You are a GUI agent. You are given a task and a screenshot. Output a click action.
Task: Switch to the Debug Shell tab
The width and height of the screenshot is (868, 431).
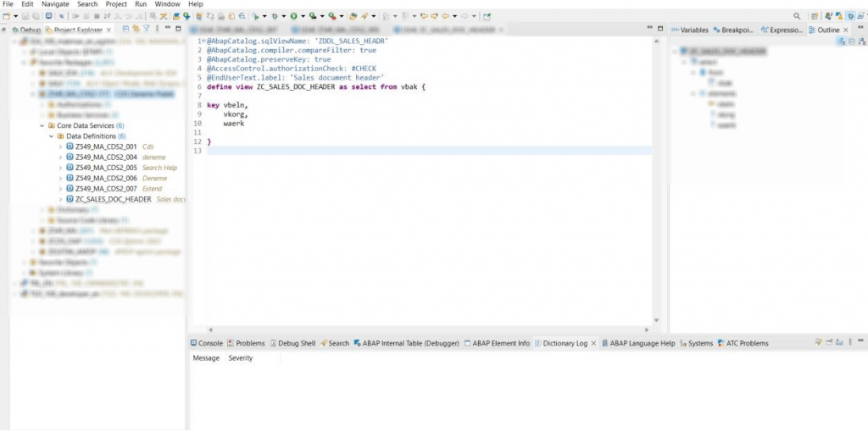tap(292, 343)
